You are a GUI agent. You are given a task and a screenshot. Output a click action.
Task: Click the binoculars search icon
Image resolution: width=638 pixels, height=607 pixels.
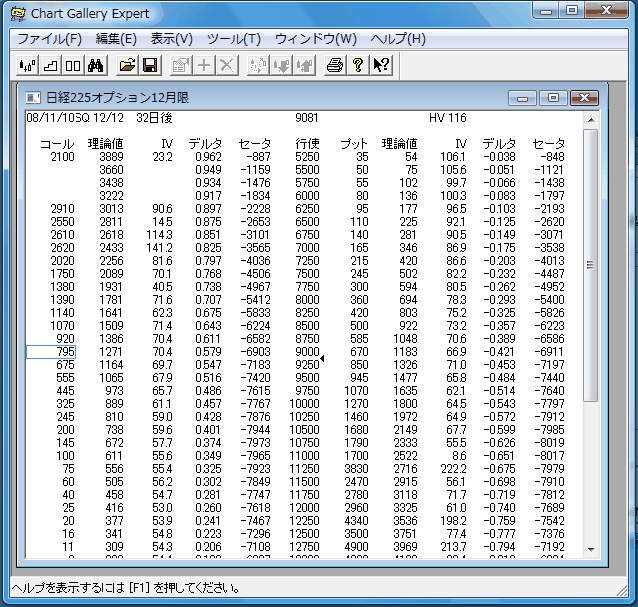click(96, 65)
